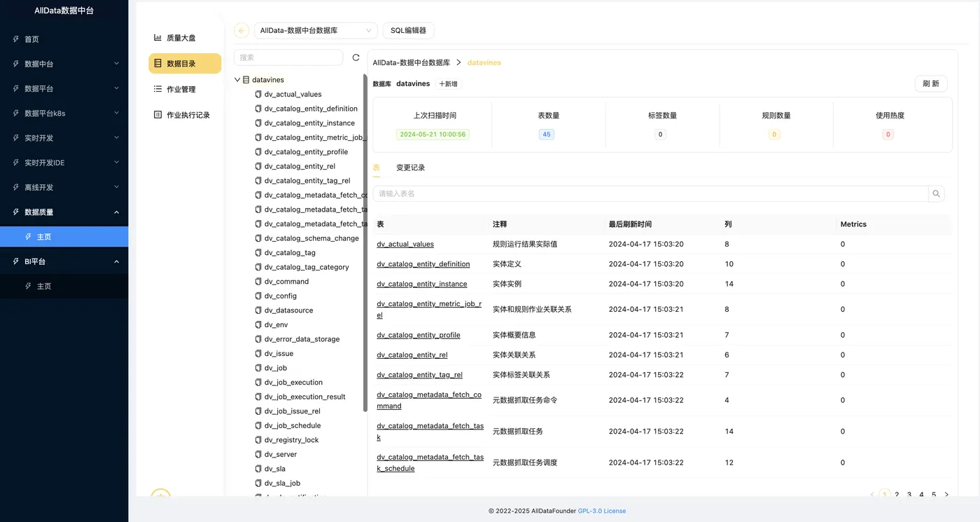Click the 刷新 button
This screenshot has width=980, height=522.
pos(931,83)
